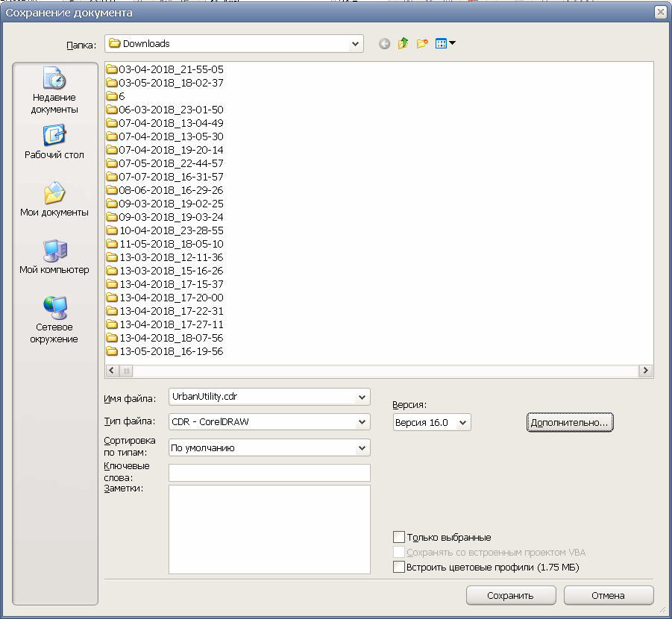Click the Back navigation arrow icon
This screenshot has width=672, height=619.
pyautogui.click(x=384, y=44)
